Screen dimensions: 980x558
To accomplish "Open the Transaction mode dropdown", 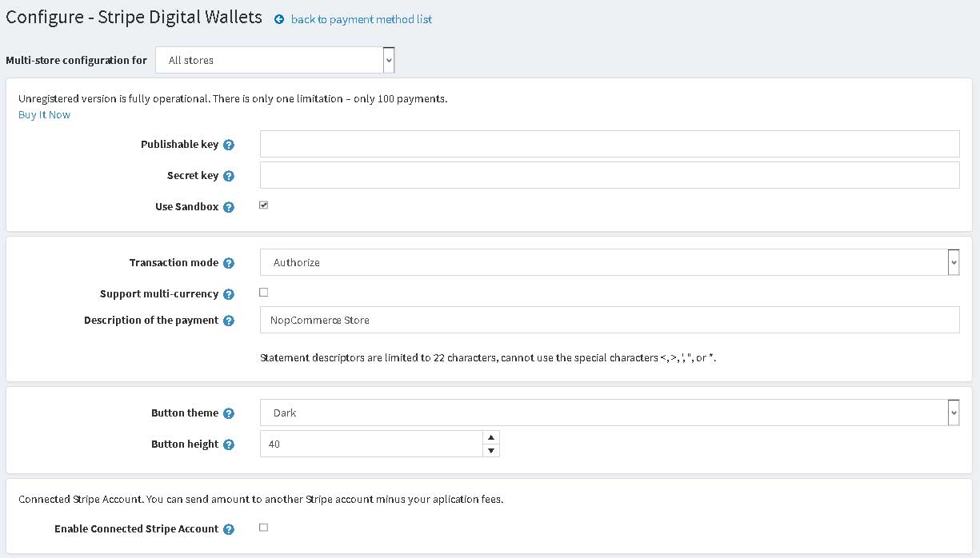I will click(x=610, y=262).
